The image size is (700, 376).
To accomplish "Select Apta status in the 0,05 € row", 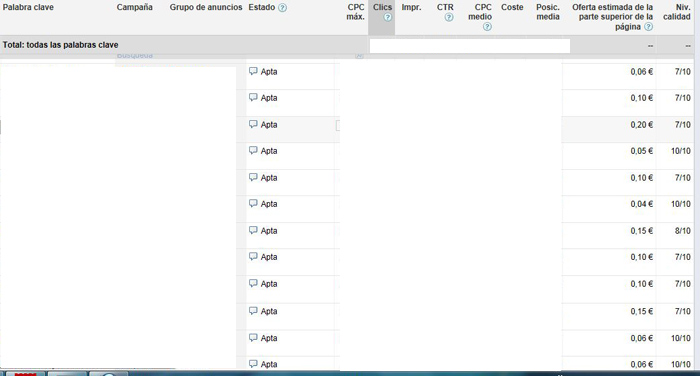I will click(269, 151).
